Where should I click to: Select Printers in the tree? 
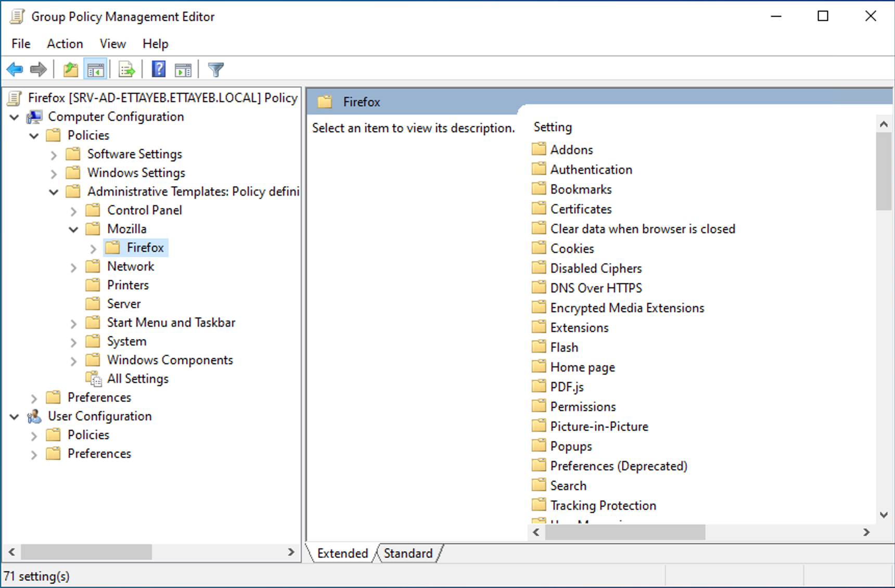pyautogui.click(x=128, y=285)
